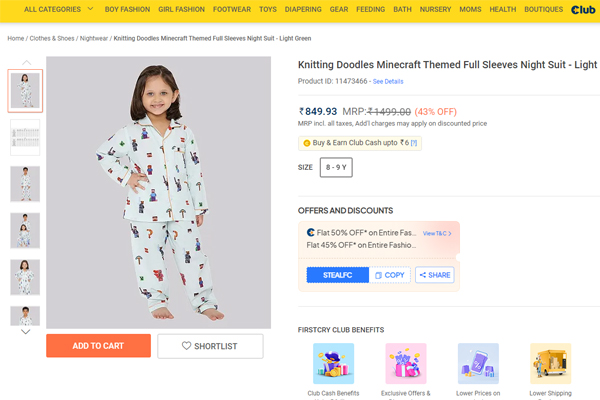Open the Boy Fashion menu

[127, 10]
